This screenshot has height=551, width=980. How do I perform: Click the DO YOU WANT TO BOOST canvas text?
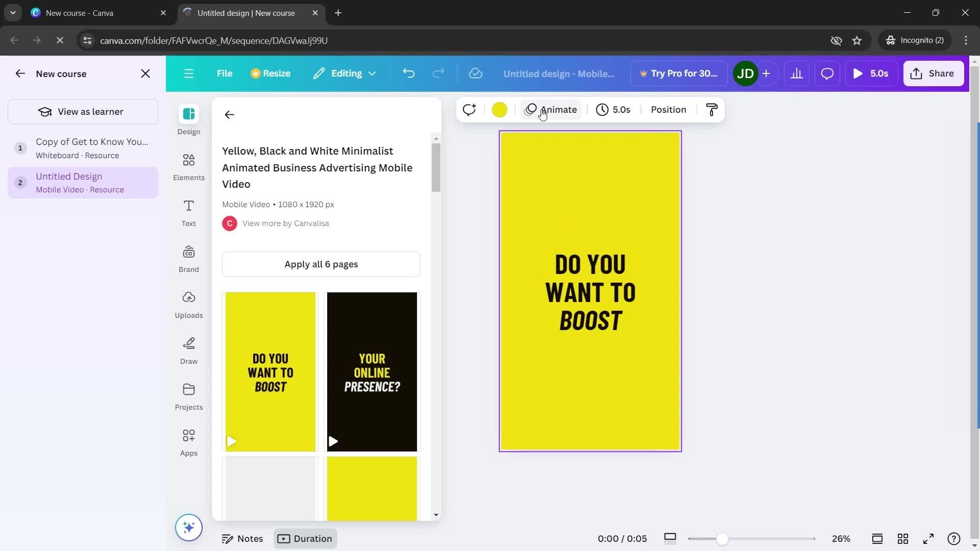pyautogui.click(x=590, y=293)
